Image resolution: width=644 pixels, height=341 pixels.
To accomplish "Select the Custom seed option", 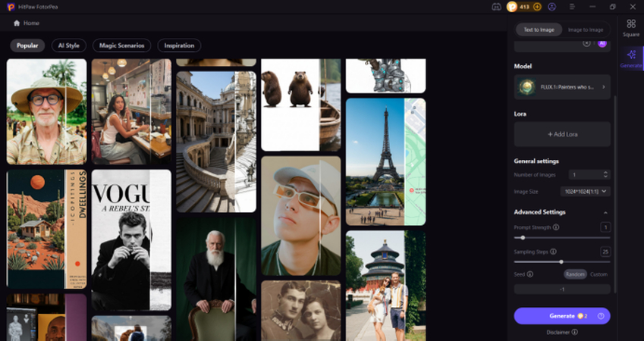I will pyautogui.click(x=598, y=274).
